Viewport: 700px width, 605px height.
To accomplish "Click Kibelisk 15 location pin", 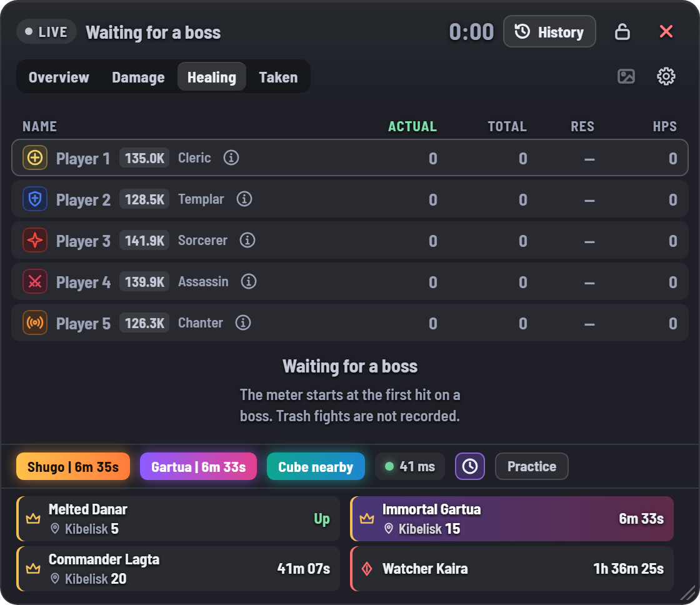I will (389, 529).
